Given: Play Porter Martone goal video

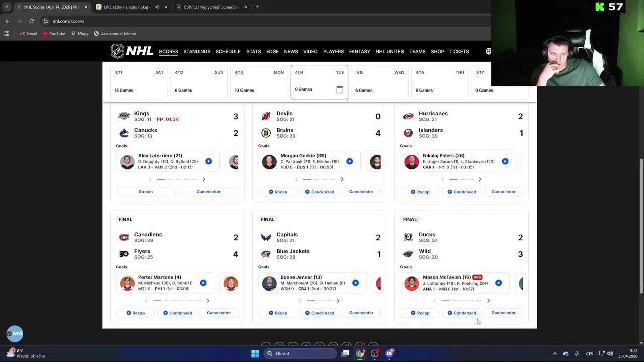Looking at the screenshot, I should (203, 283).
